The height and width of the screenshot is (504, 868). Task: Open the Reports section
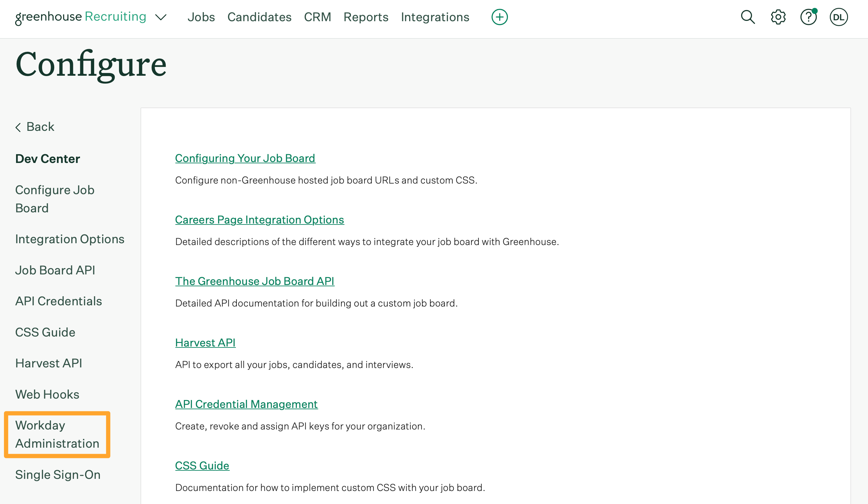click(366, 17)
